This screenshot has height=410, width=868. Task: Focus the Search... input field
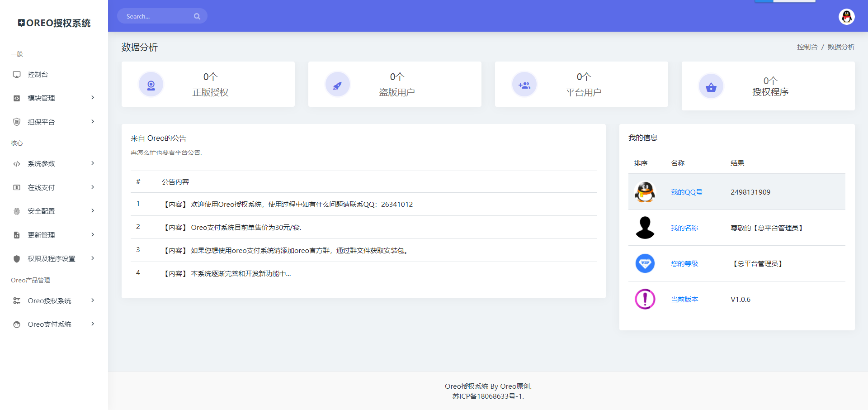click(x=162, y=16)
